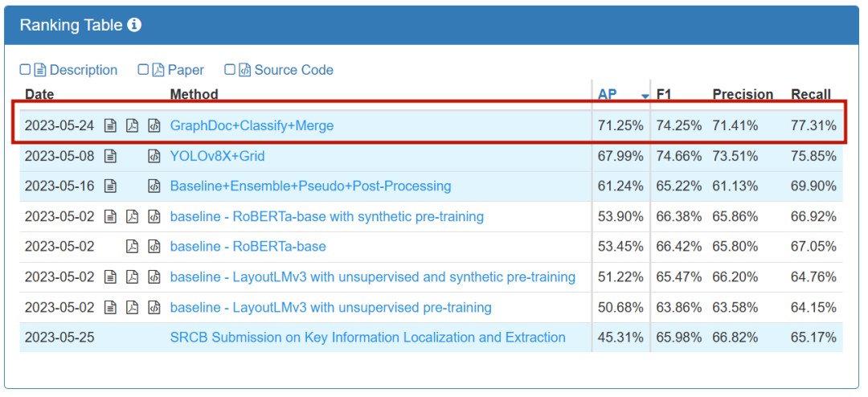The width and height of the screenshot is (868, 397).
Task: Sort table by F1 column header
Action: tap(664, 94)
